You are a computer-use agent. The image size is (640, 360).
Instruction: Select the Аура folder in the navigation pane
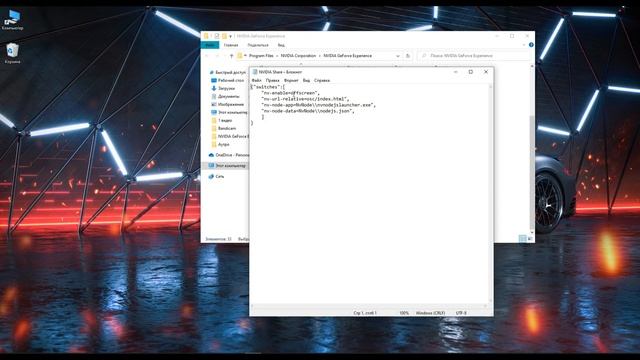point(220,144)
